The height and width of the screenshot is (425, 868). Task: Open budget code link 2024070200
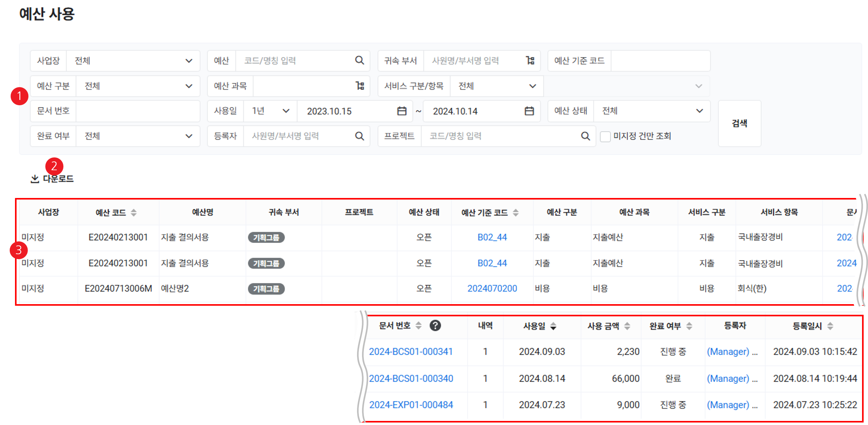pos(492,288)
